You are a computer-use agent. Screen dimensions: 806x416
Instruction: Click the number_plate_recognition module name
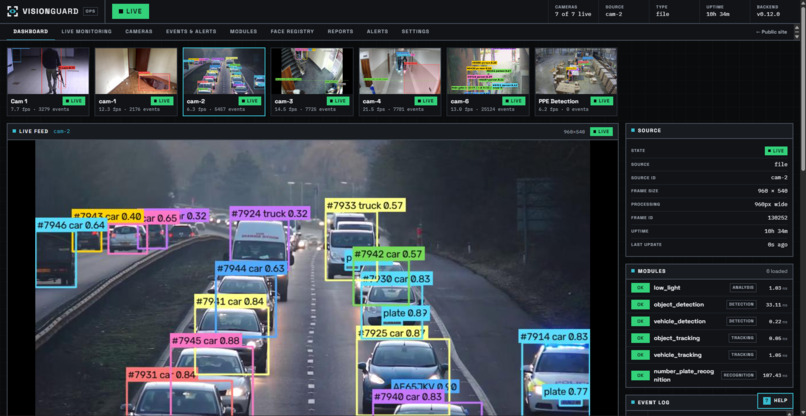(684, 375)
